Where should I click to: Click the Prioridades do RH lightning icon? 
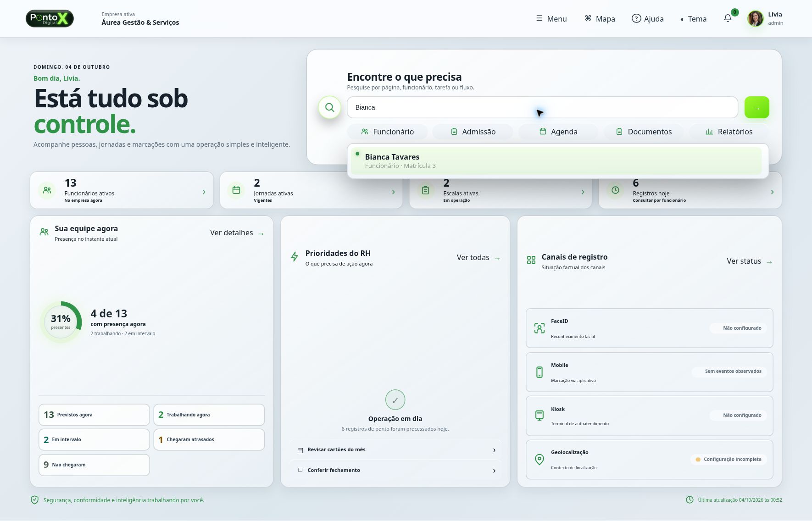pyautogui.click(x=295, y=257)
